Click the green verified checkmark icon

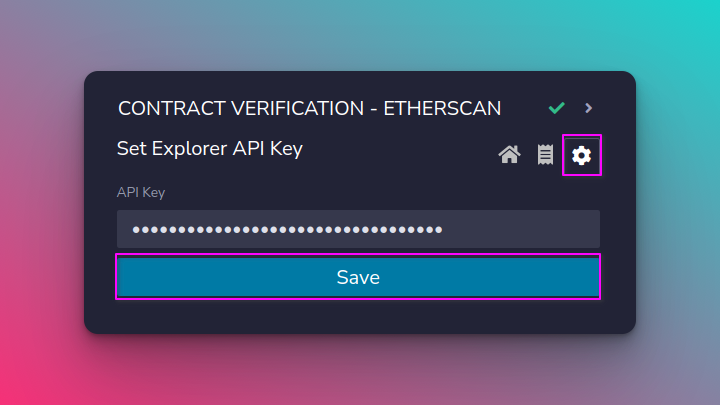(x=557, y=108)
